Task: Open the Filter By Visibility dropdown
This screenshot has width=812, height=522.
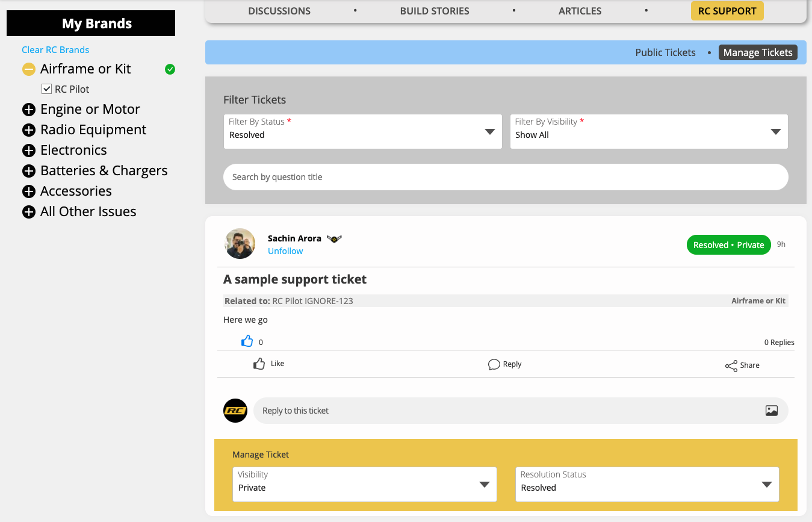Action: point(648,131)
